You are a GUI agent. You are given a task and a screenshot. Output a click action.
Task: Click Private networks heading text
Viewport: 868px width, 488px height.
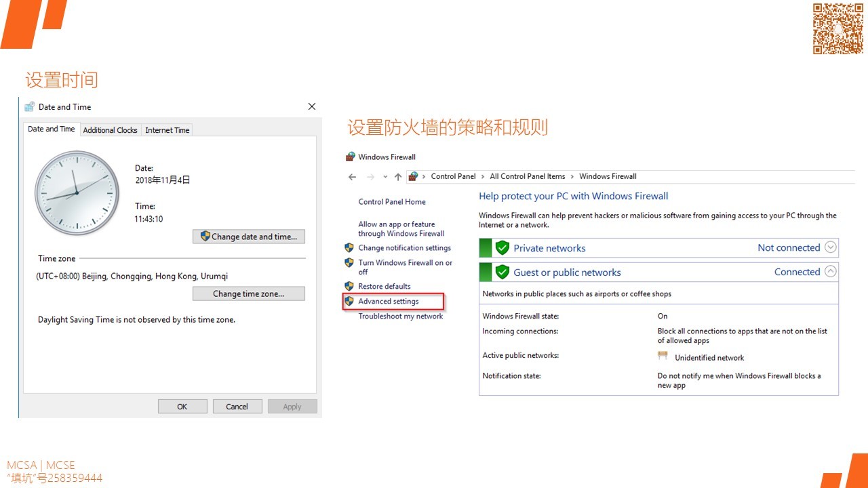[x=549, y=248]
